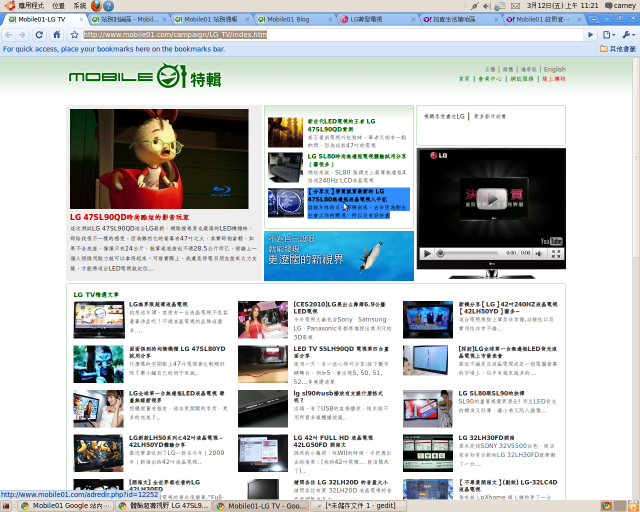The image size is (640, 512).
Task: Open the forest thumbnail article
Action: pyautogui.click(x=285, y=132)
